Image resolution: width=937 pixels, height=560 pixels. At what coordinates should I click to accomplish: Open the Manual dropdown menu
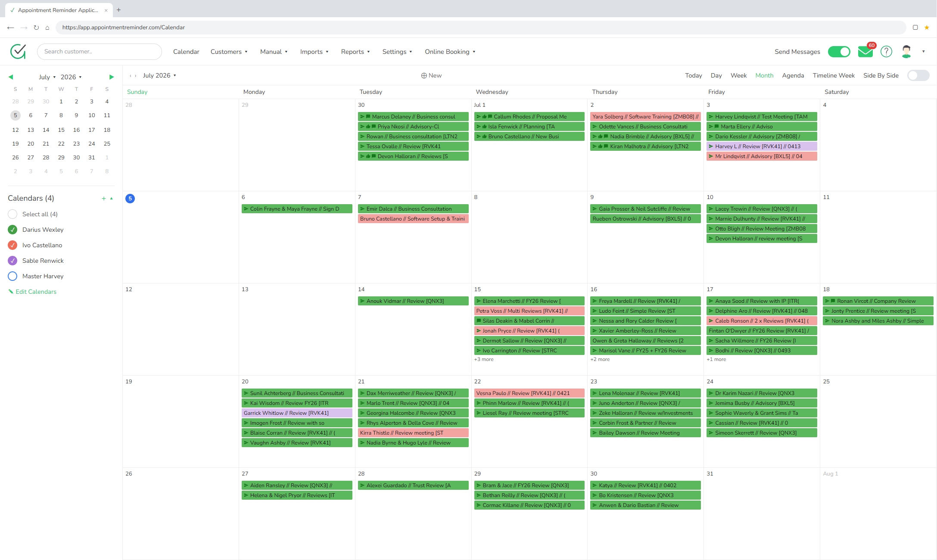[274, 52]
